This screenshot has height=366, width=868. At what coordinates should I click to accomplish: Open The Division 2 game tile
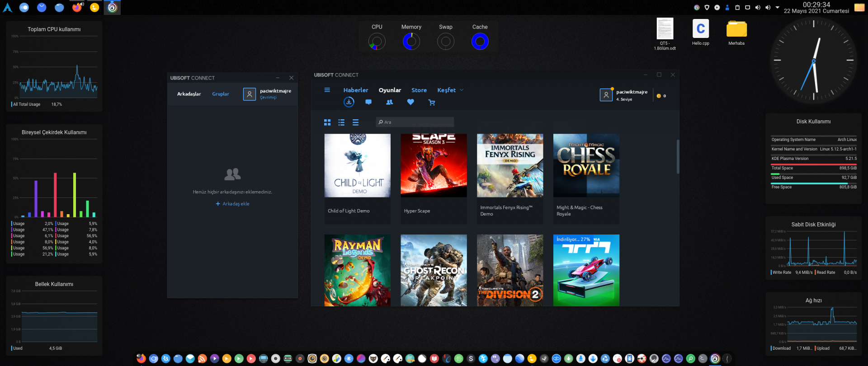click(510, 270)
